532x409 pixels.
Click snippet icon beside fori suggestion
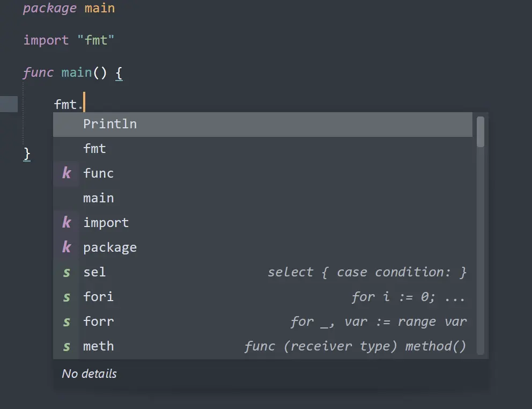(66, 297)
